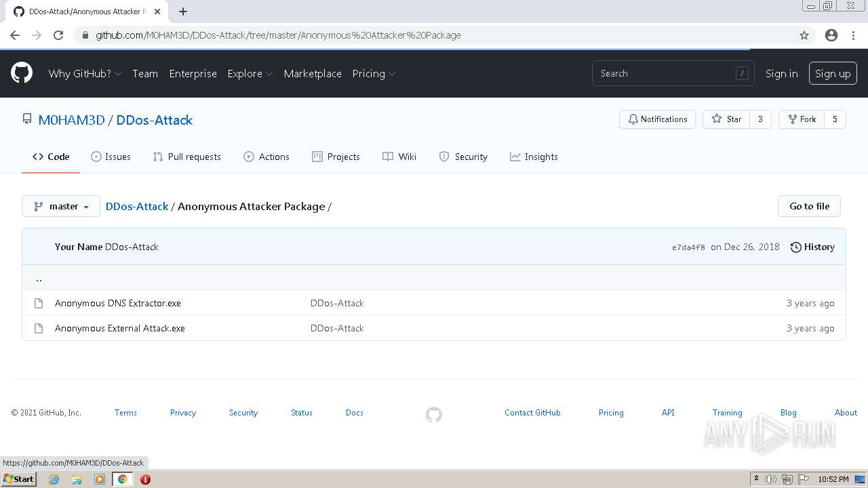Expand the Why GitHub? dropdown
868x488 pixels.
point(85,73)
